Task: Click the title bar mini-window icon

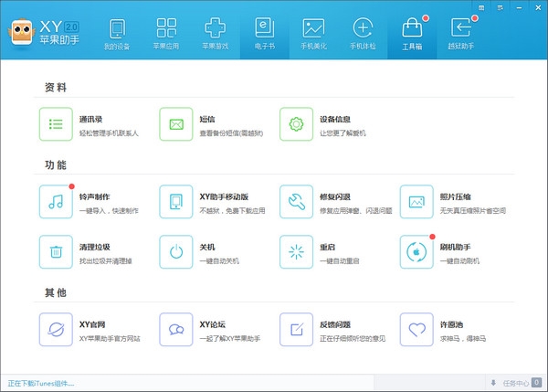Action: point(481,7)
